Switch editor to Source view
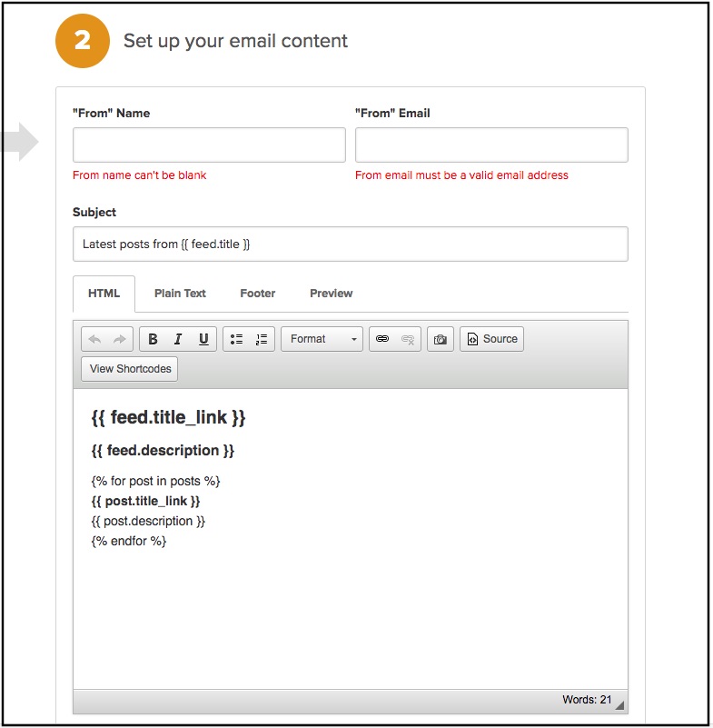Screen dimensions: 713x728 click(491, 339)
